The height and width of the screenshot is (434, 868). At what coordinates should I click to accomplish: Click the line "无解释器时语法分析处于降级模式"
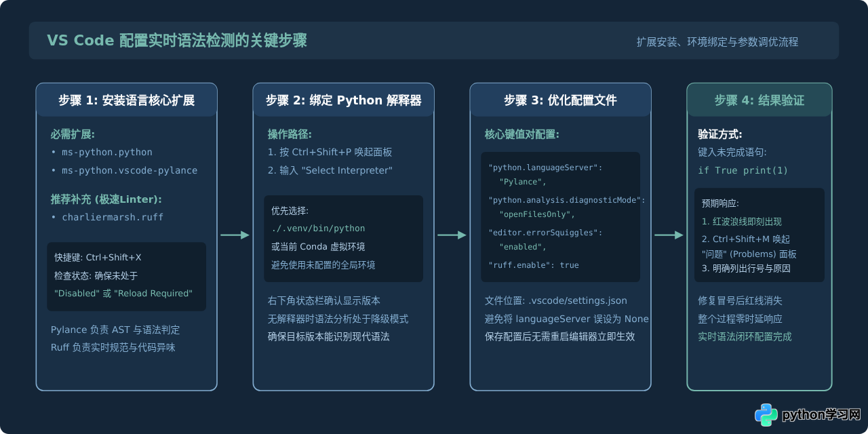338,319
